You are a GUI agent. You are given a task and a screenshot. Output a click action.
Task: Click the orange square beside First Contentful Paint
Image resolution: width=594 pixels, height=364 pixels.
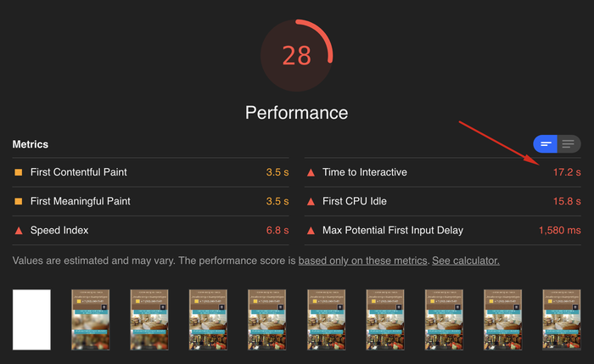18,172
